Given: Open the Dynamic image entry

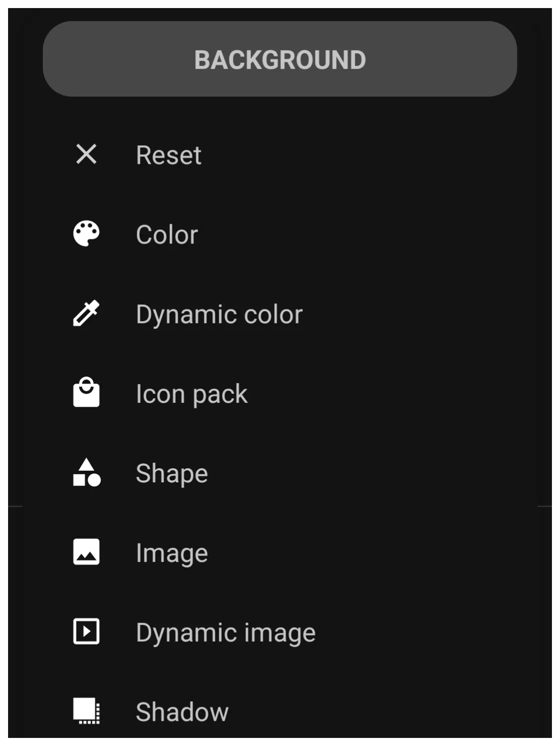Looking at the screenshot, I should (x=280, y=633).
